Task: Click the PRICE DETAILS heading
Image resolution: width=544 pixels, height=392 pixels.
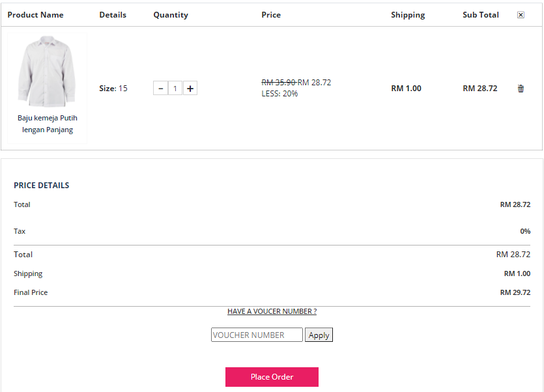Action: (x=42, y=186)
